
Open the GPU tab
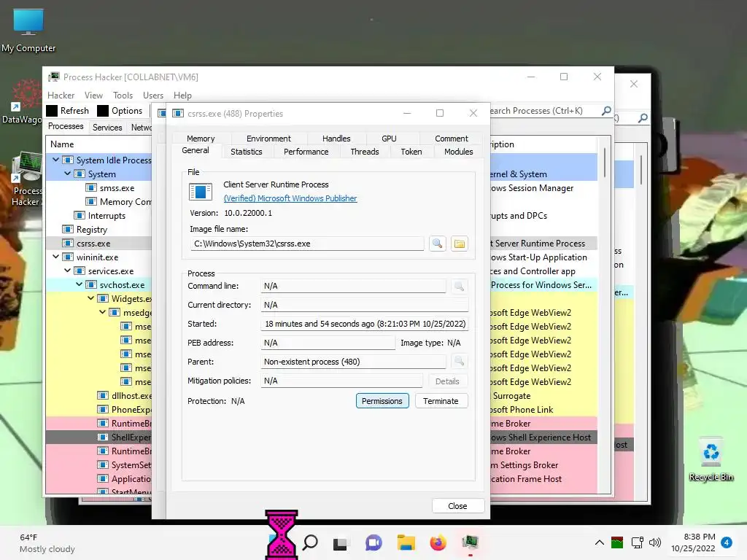pyautogui.click(x=389, y=139)
